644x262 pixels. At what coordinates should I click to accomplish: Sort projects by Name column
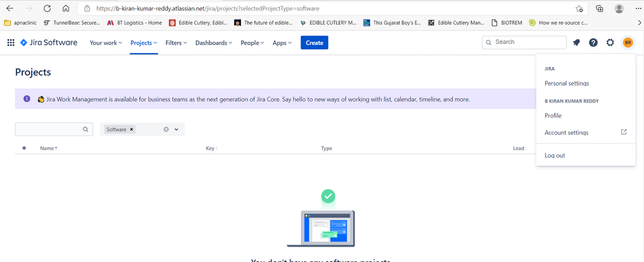pos(48,148)
